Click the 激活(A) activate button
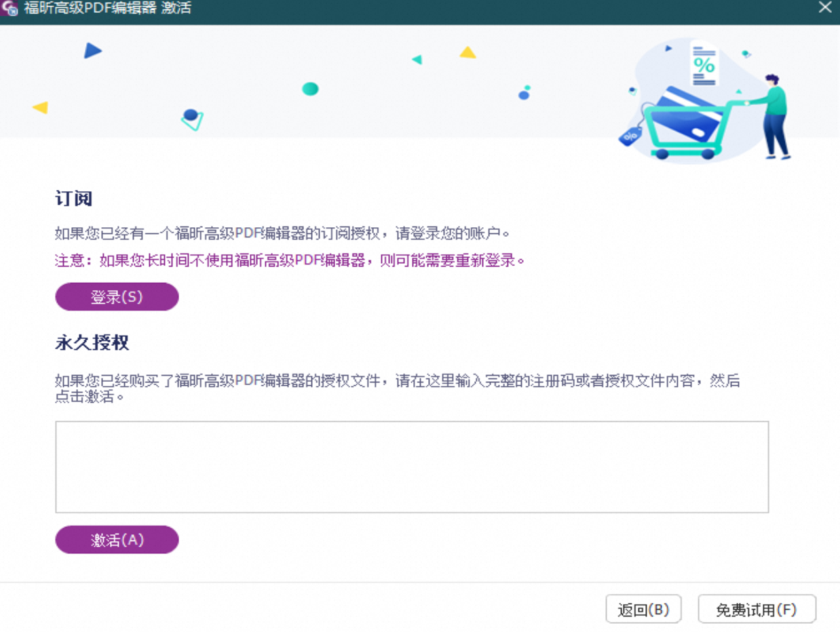The height and width of the screenshot is (632, 840). tap(117, 540)
